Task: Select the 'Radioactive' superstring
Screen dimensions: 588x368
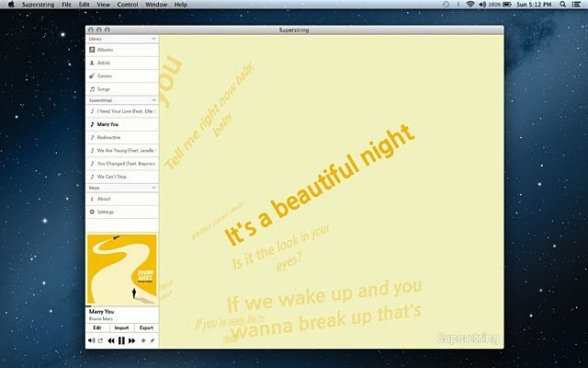Action: pyautogui.click(x=122, y=137)
